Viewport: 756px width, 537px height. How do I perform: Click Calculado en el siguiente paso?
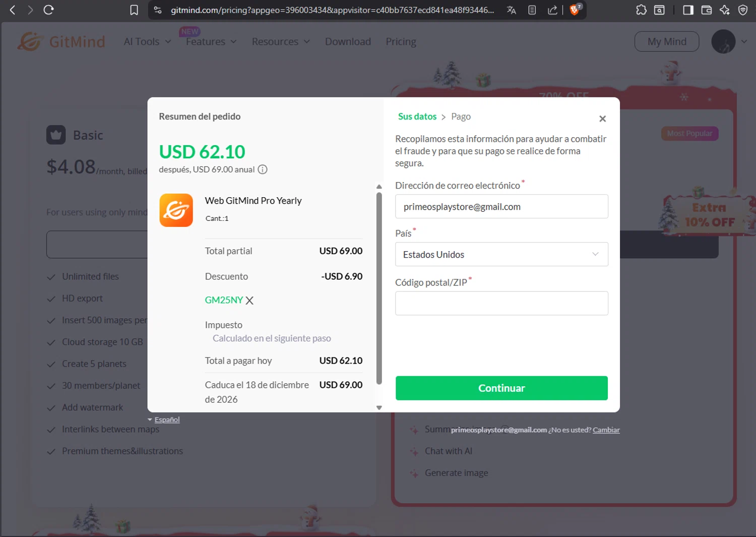(272, 338)
